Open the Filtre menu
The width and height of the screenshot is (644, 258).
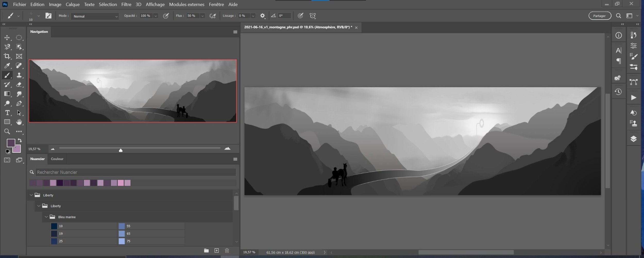pyautogui.click(x=126, y=4)
